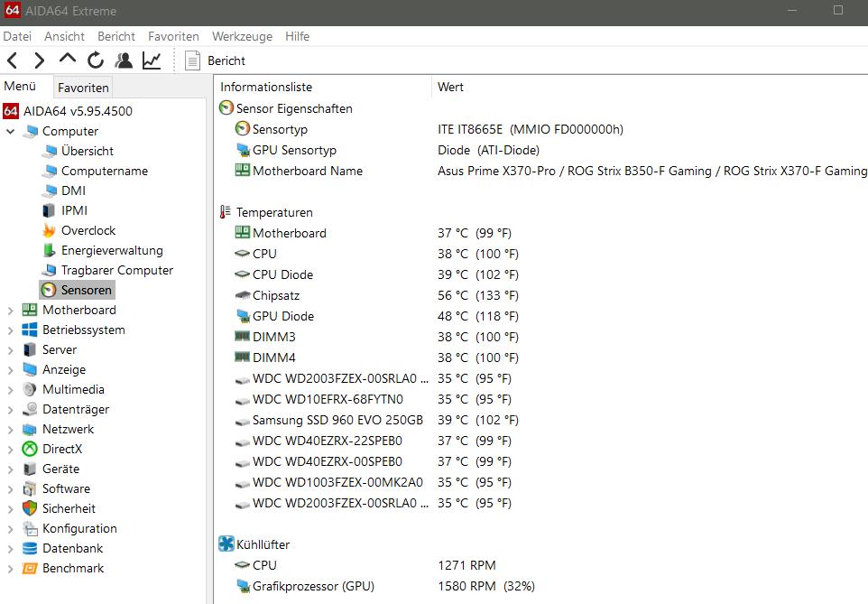Expand the Geräte tree node
868x604 pixels.
(x=10, y=469)
